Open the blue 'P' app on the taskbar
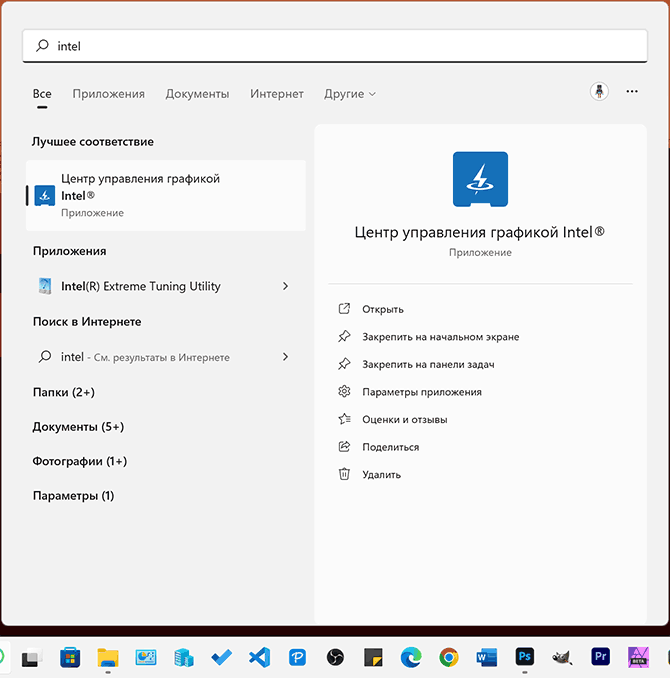The width and height of the screenshot is (670, 678). (297, 658)
